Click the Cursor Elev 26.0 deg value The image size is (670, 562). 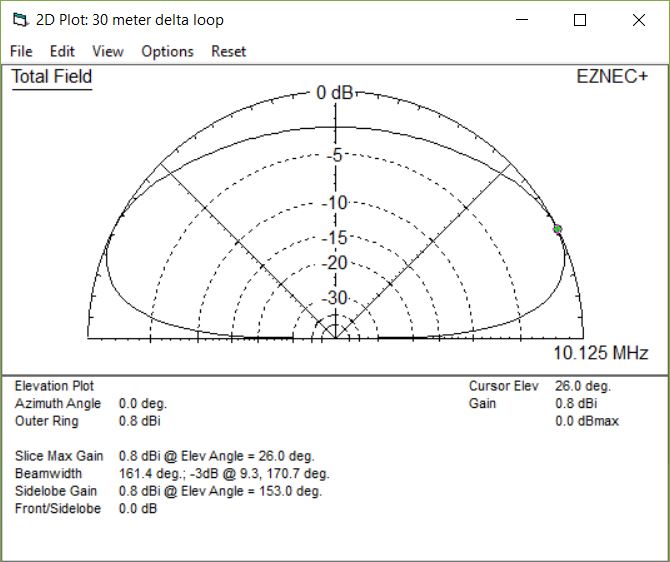pos(582,386)
